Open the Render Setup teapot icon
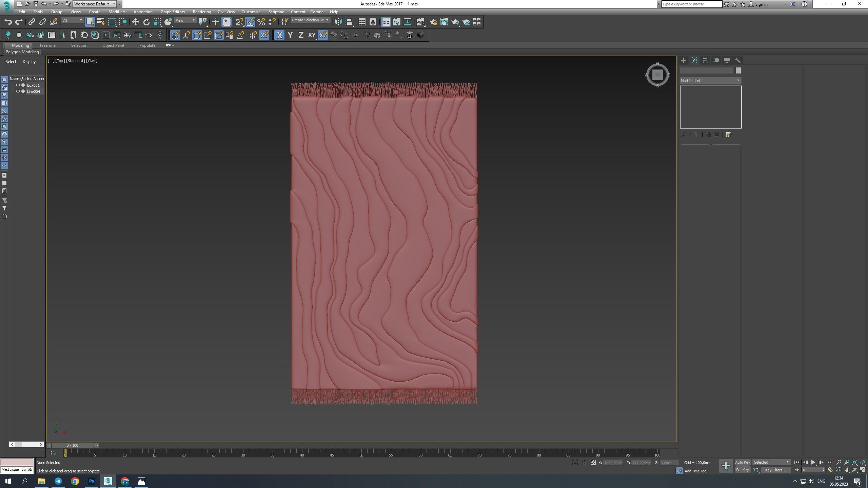This screenshot has width=868, height=488. pyautogui.click(x=433, y=22)
